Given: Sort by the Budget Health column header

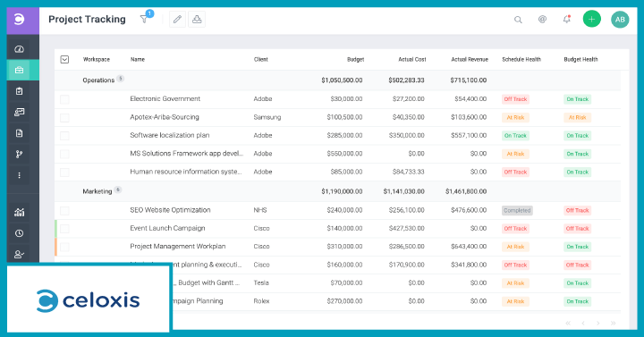Looking at the screenshot, I should pyautogui.click(x=580, y=60).
